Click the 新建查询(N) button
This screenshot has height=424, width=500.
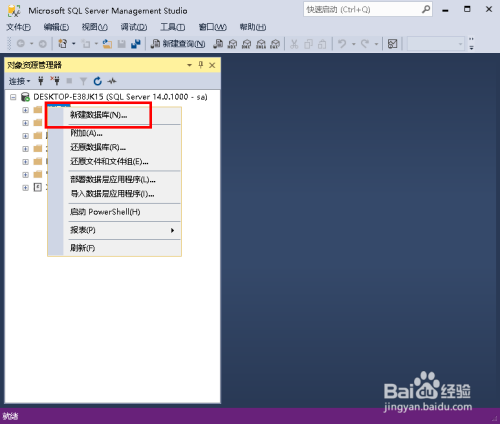(x=178, y=44)
